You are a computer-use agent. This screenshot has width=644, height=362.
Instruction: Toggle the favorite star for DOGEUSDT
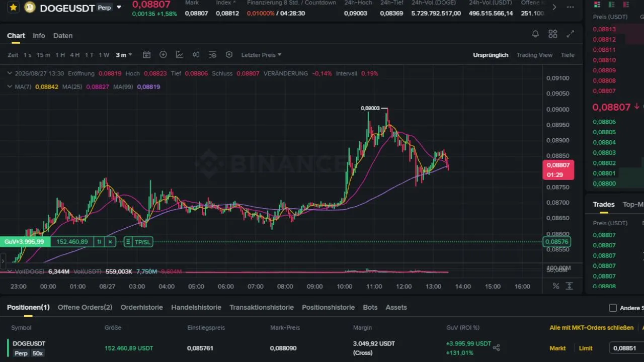(x=13, y=8)
